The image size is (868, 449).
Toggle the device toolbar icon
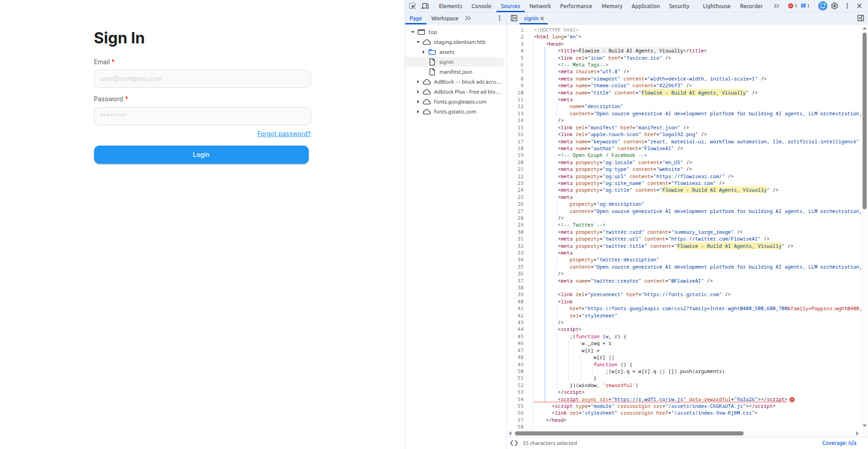425,6
